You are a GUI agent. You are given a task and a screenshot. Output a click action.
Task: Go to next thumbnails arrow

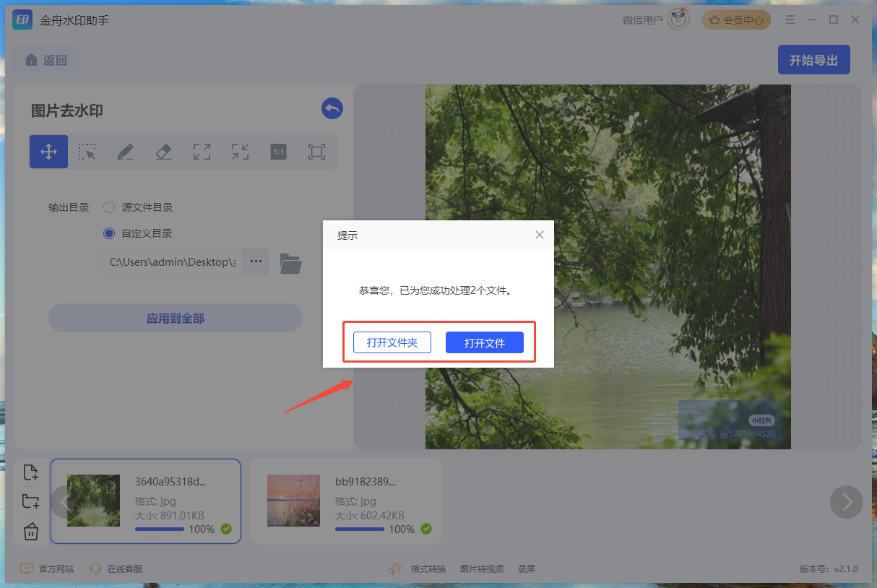pos(847,501)
